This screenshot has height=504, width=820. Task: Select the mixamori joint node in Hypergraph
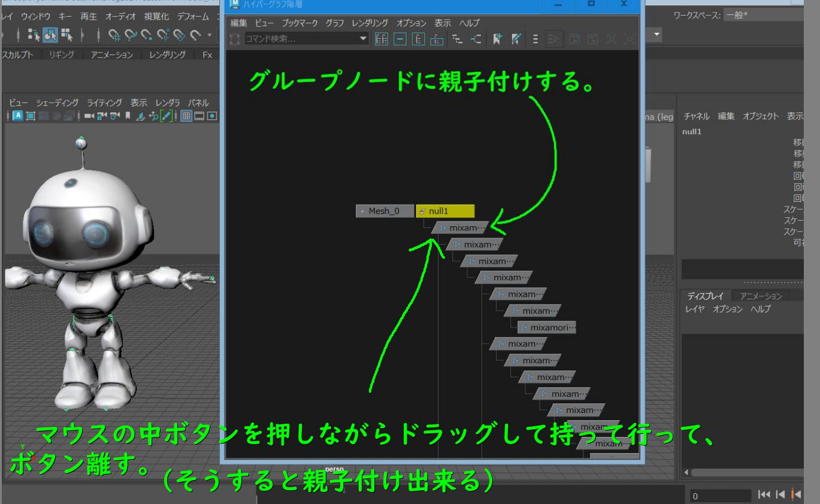[x=547, y=327]
